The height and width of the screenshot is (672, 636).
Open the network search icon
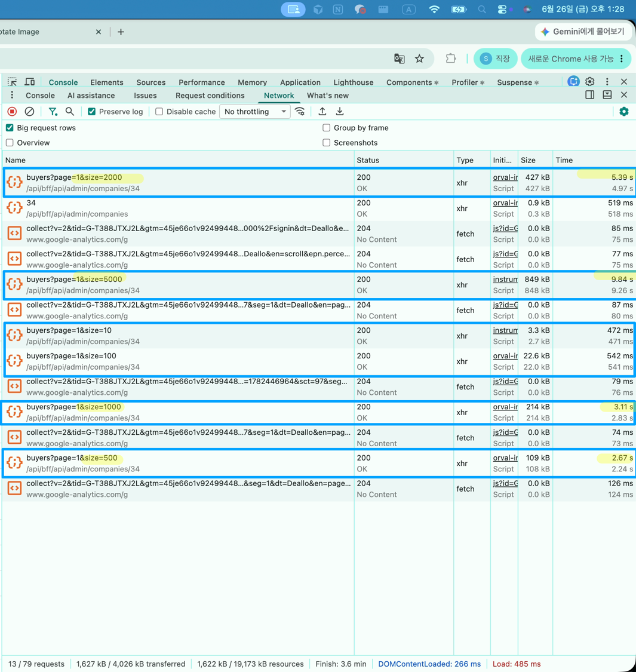(69, 112)
